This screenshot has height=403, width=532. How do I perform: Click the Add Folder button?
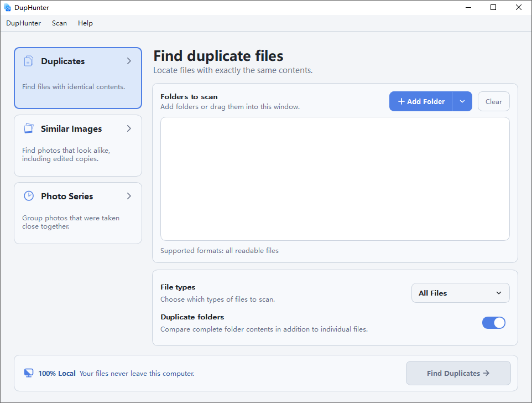click(421, 101)
